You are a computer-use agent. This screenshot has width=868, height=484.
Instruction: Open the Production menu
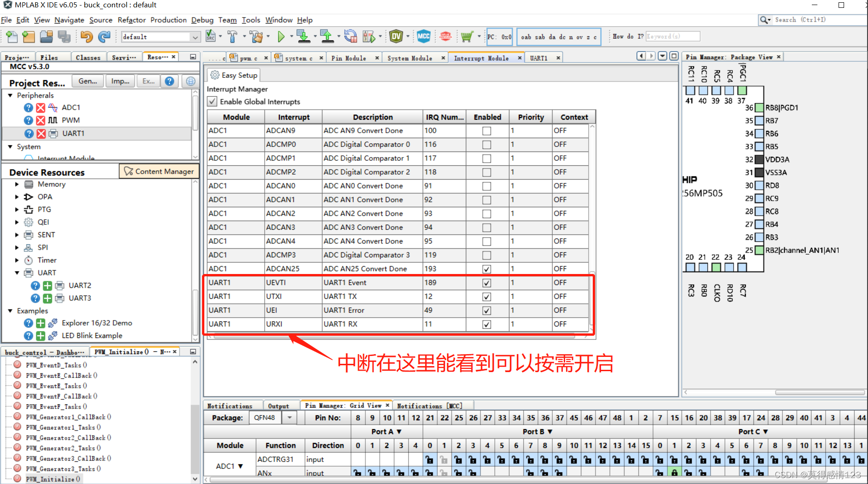click(x=168, y=20)
